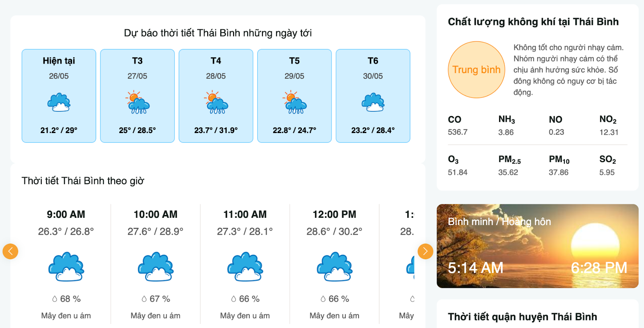
Task: Select the T6 30/05 forecast card
Action: pos(373,96)
